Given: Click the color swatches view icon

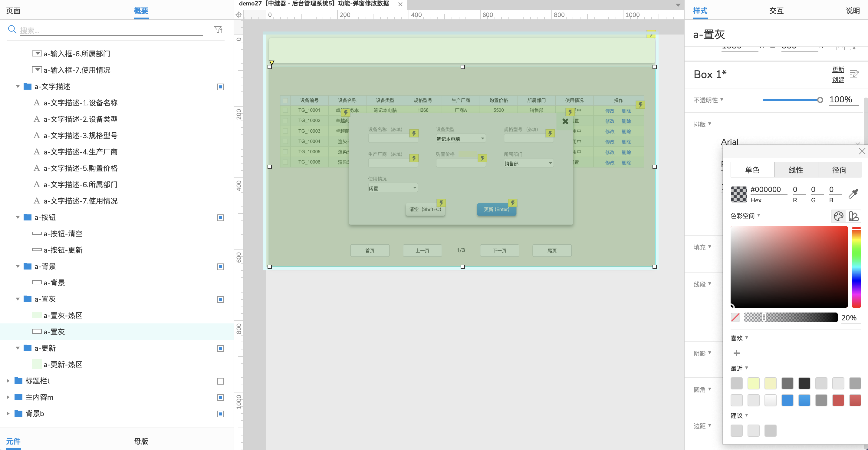Looking at the screenshot, I should click(x=854, y=216).
